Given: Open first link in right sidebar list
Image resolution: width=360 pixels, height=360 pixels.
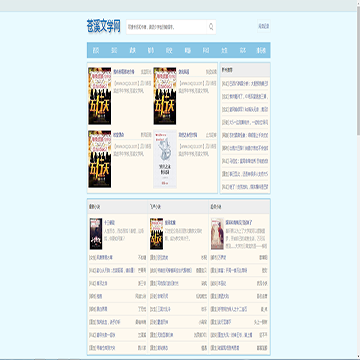Looking at the screenshot, I should coord(245,83).
